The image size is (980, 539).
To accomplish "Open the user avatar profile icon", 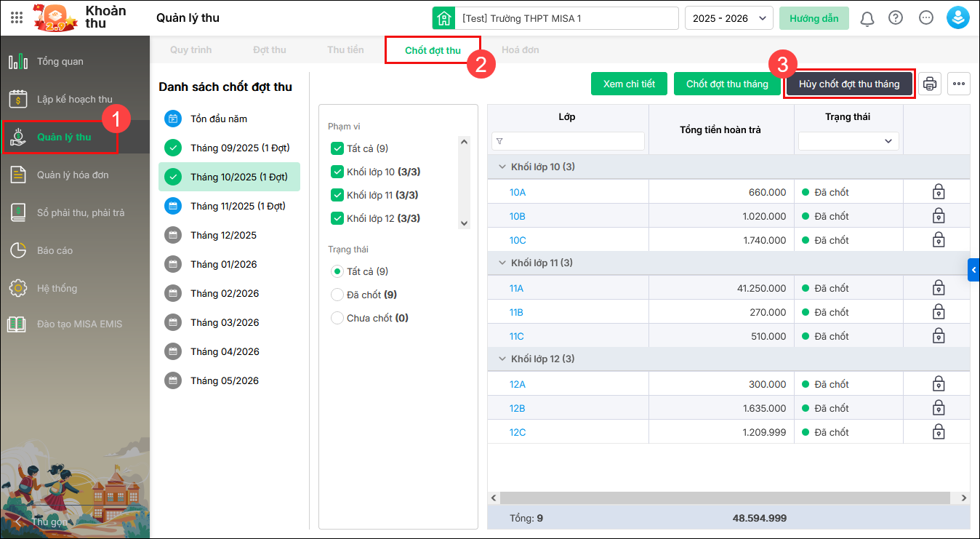I will coord(958,18).
